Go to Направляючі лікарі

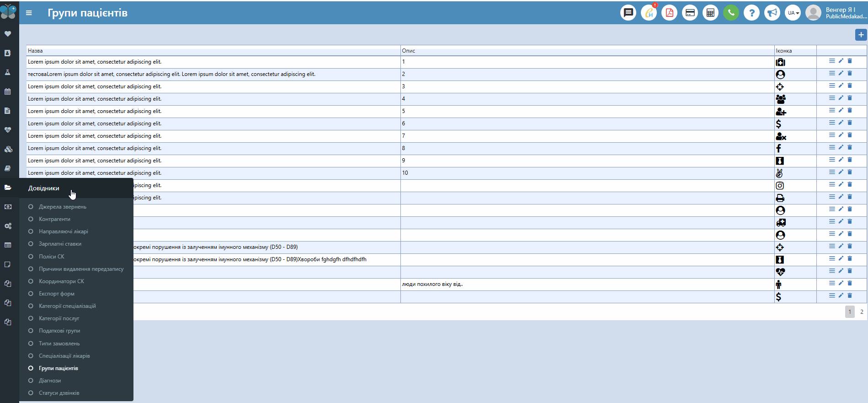pos(64,231)
